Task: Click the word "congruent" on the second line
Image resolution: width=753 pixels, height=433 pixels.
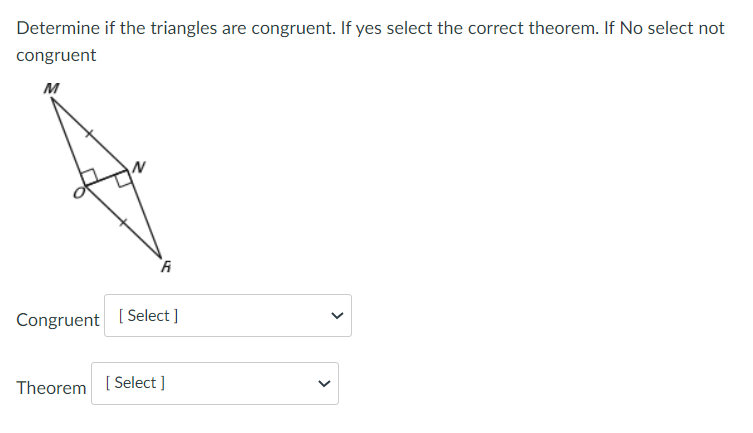Action: [56, 56]
